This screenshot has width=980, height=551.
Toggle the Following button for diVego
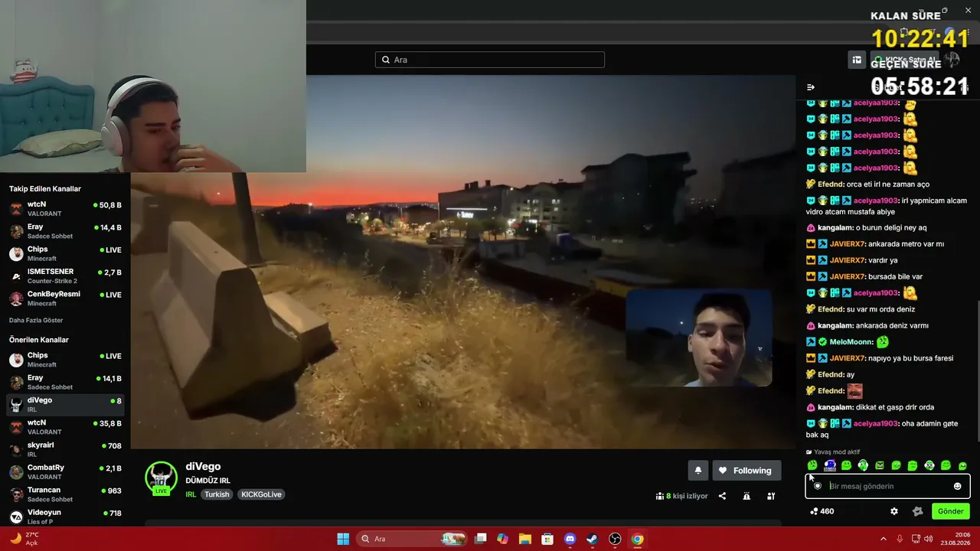[746, 471]
